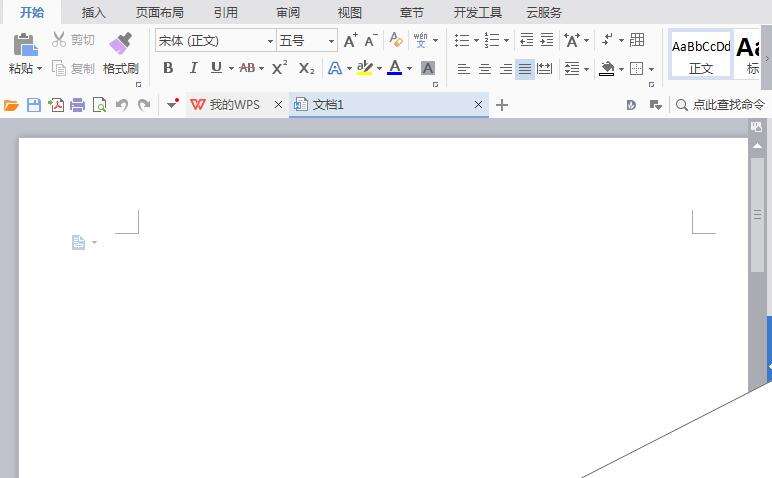
Task: Switch to the 审阅 tab
Action: pos(288,12)
